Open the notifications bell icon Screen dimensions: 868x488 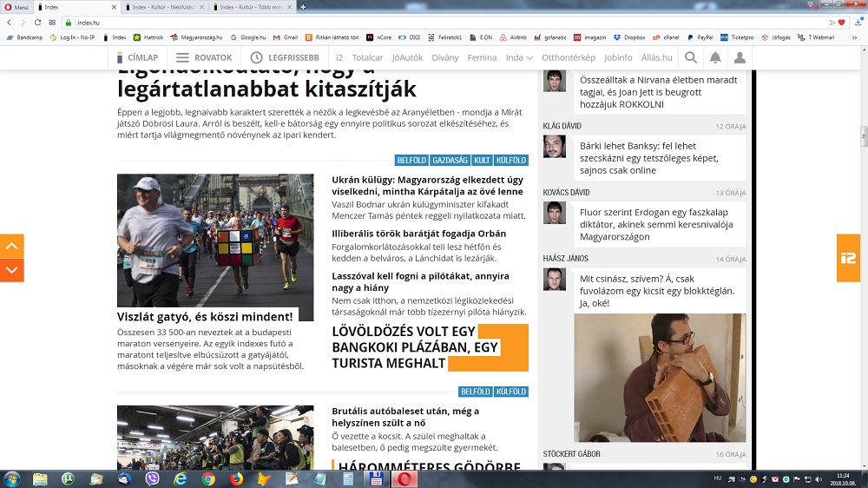715,57
